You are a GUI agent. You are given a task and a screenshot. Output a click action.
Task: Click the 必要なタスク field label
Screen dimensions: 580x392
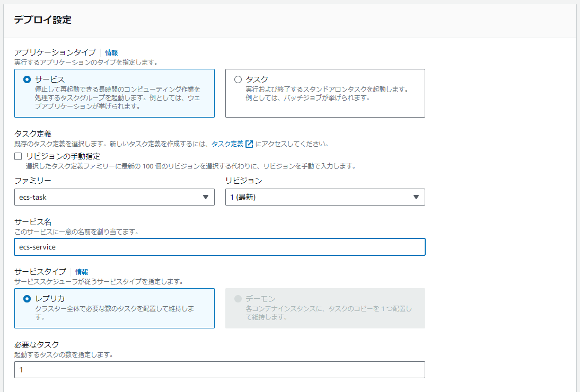coord(37,345)
